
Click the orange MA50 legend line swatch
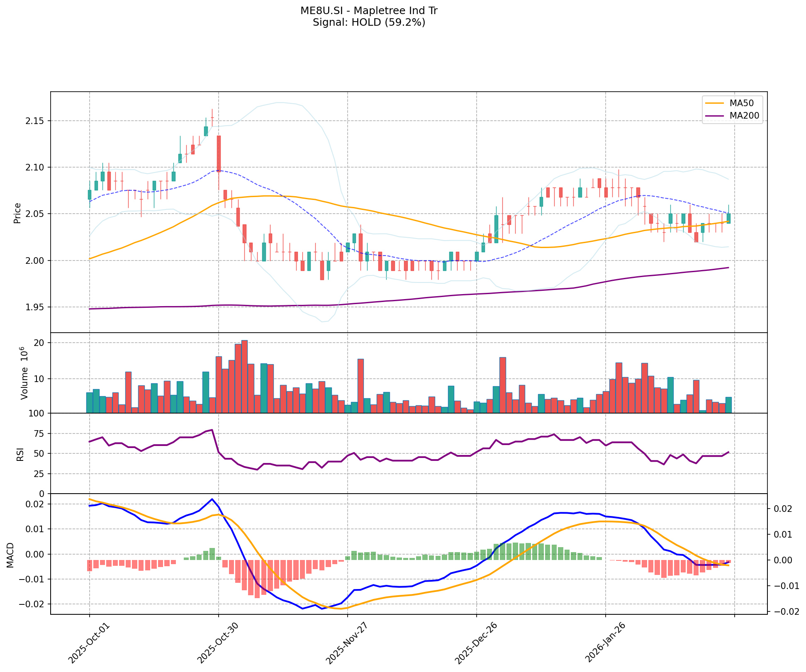tap(713, 102)
